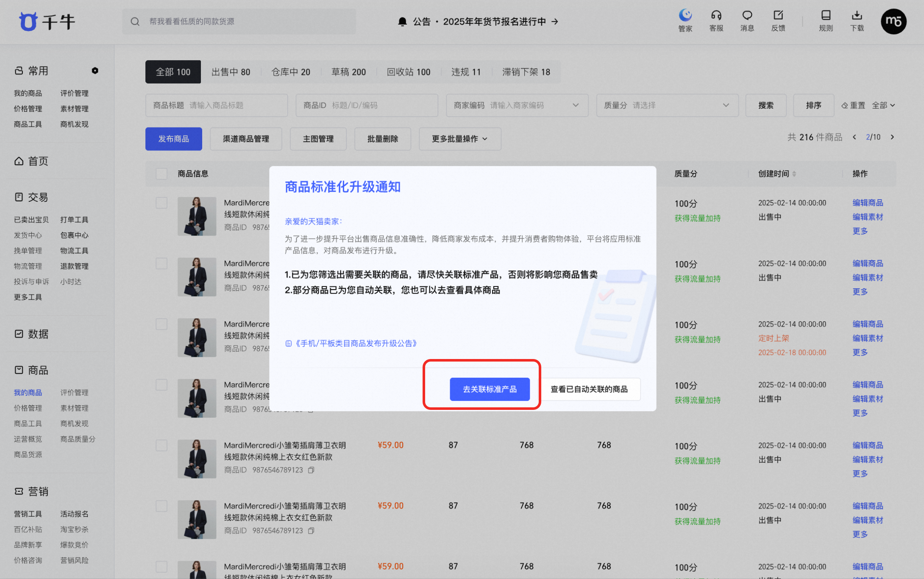
Task: Check the last partially visible row checkbox
Action: click(x=161, y=567)
